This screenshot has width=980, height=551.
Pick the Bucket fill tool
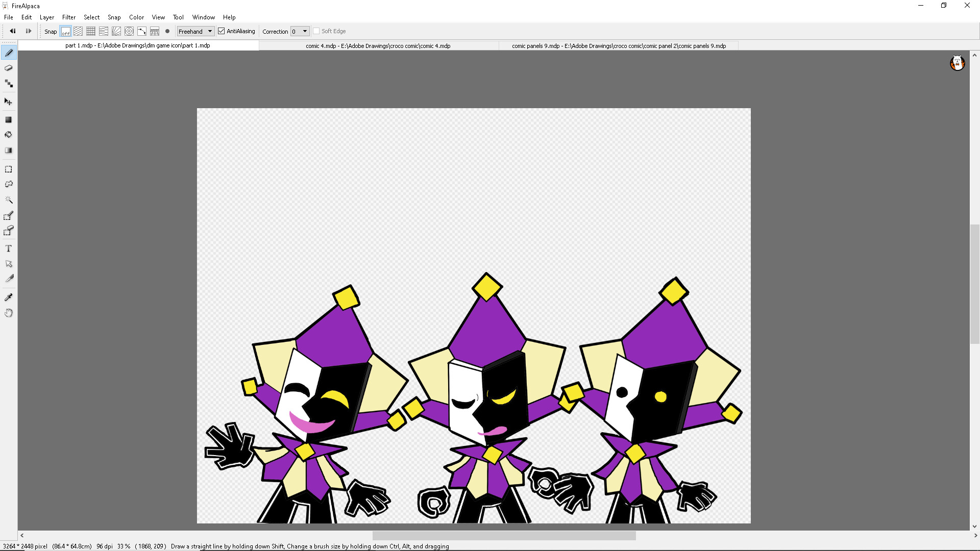click(x=9, y=135)
